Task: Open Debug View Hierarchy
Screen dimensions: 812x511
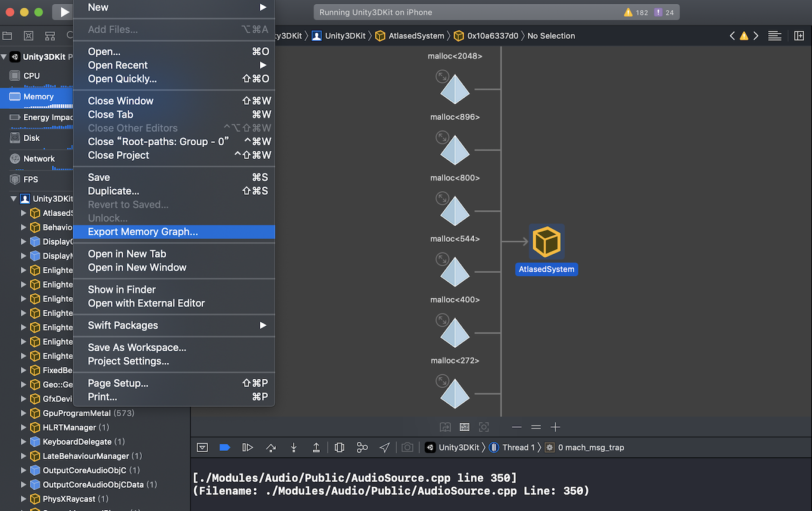Action: click(340, 447)
